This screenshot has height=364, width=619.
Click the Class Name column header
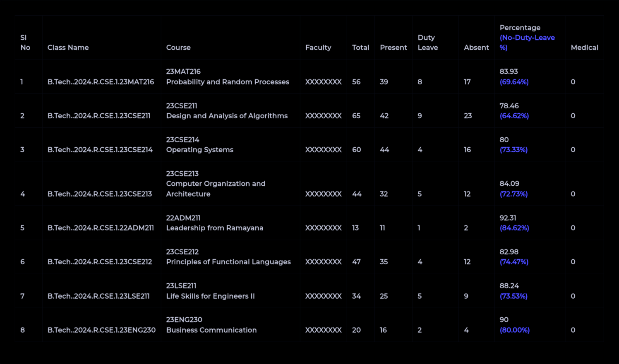point(68,48)
